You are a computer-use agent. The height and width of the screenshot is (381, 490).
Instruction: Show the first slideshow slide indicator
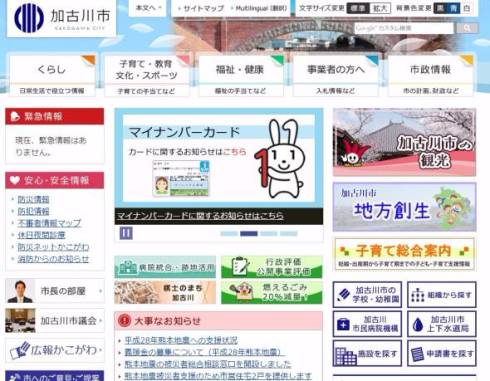tap(229, 234)
